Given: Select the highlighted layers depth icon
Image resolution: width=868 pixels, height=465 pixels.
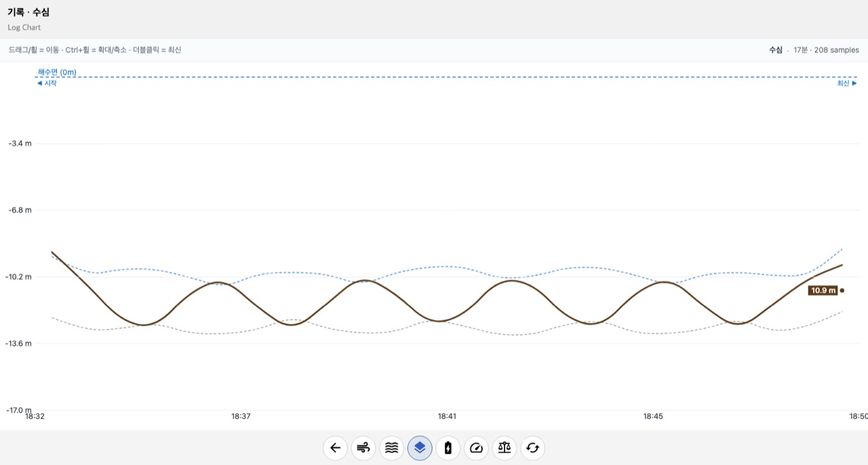Looking at the screenshot, I should (420, 448).
